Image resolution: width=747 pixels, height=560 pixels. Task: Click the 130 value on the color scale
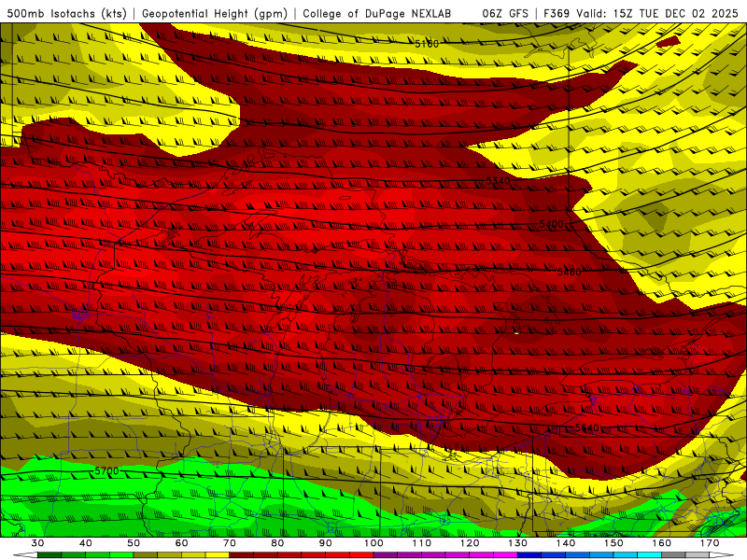coord(518,543)
